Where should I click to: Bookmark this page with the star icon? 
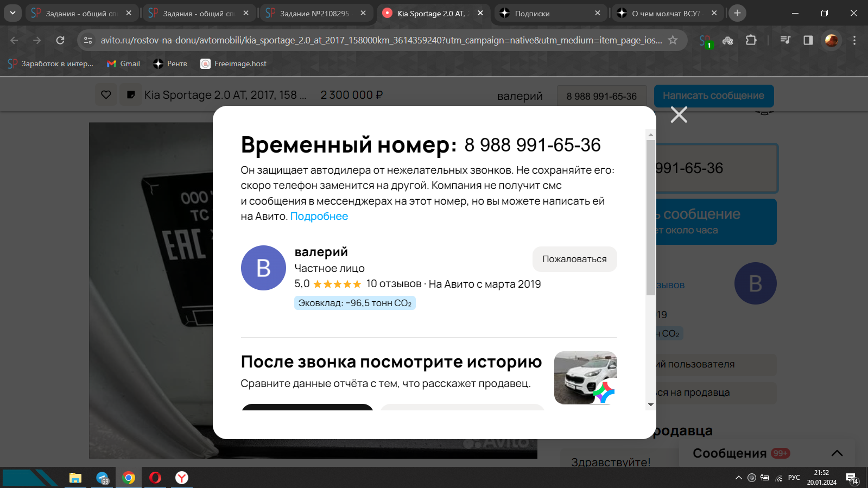point(673,40)
